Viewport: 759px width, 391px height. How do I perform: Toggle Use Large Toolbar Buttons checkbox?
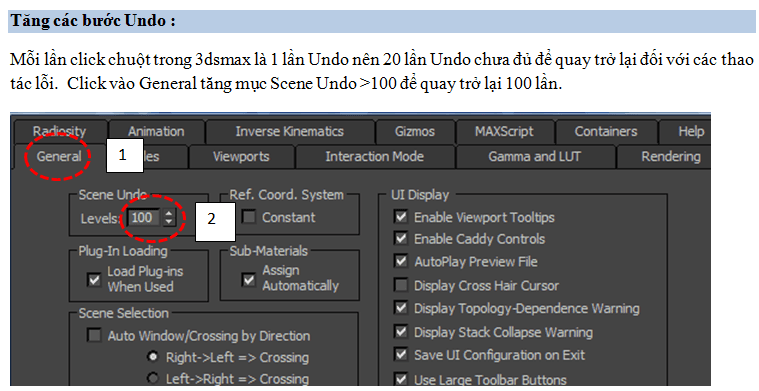[x=401, y=378]
